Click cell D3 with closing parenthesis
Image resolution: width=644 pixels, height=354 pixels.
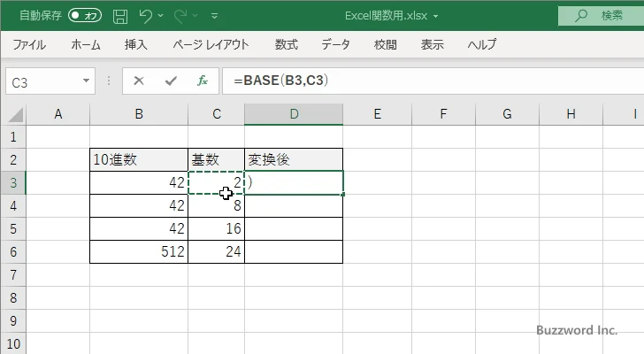click(294, 182)
